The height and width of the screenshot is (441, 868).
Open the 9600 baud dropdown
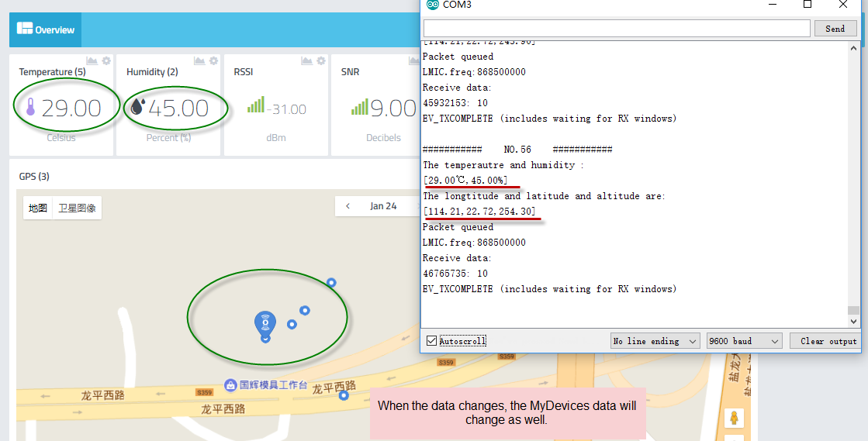[745, 341]
